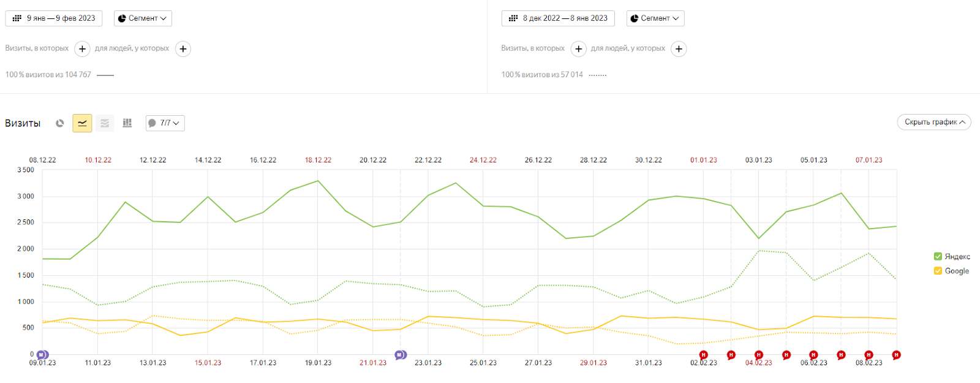This screenshot has height=383, width=980.
Task: Add visit condition in left segment
Action: tap(82, 49)
